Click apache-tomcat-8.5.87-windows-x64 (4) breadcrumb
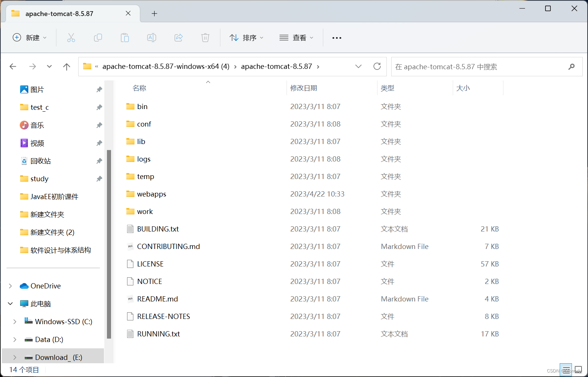Viewport: 588px width, 377px height. click(x=166, y=66)
